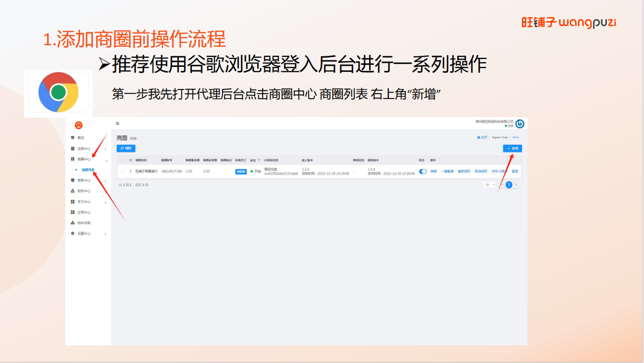Image resolution: width=644 pixels, height=363 pixels.
Task: Click the company name 德州黑豆网络科技有限公司
Action: coord(494,122)
